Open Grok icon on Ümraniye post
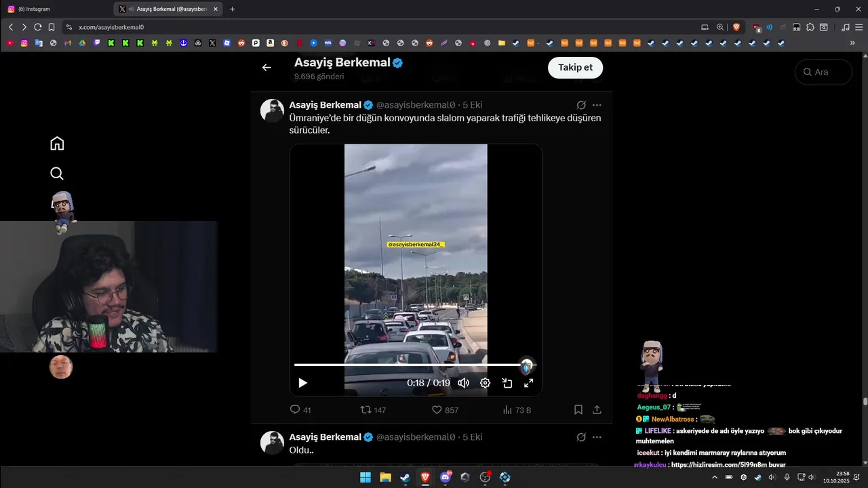868x488 pixels. coord(581,105)
